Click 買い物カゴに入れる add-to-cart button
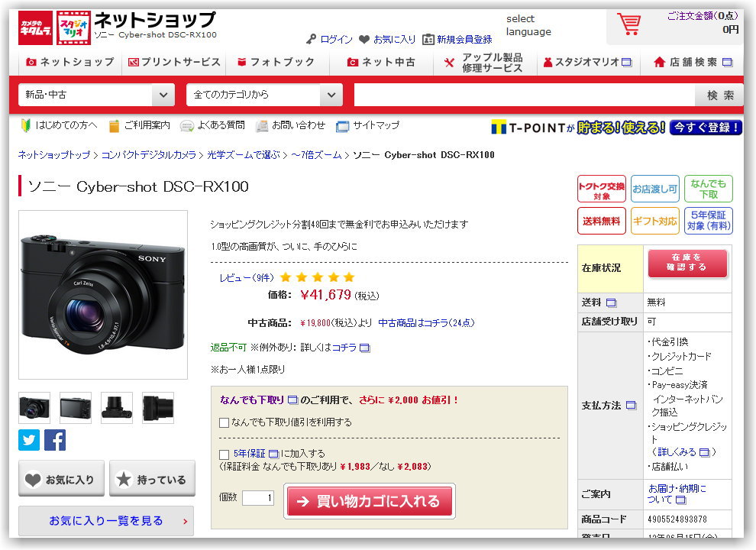The image size is (756, 550). click(370, 501)
